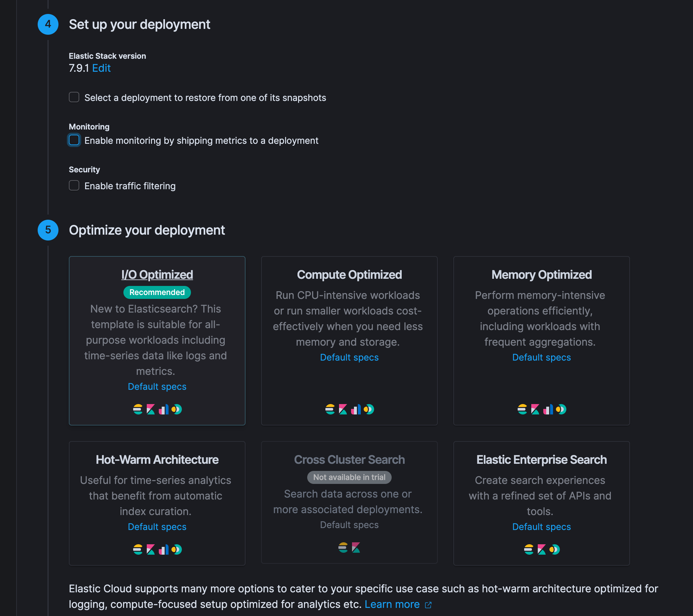The width and height of the screenshot is (693, 616).
Task: Click external link icon beside Learn more
Action: point(428,605)
